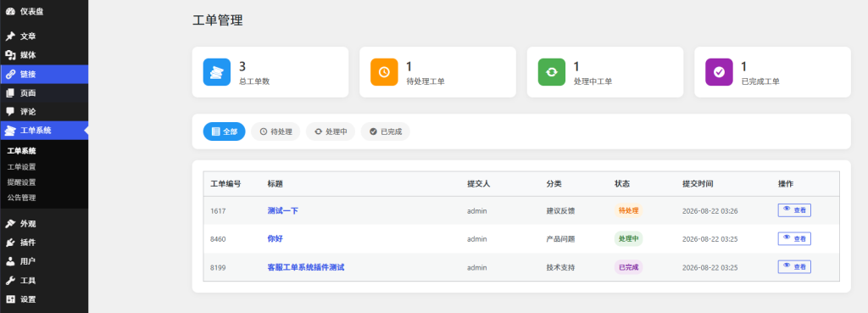This screenshot has height=313, width=868.
Task: Click the dashboard gauge icon beside 仪表盘
Action: 10,11
